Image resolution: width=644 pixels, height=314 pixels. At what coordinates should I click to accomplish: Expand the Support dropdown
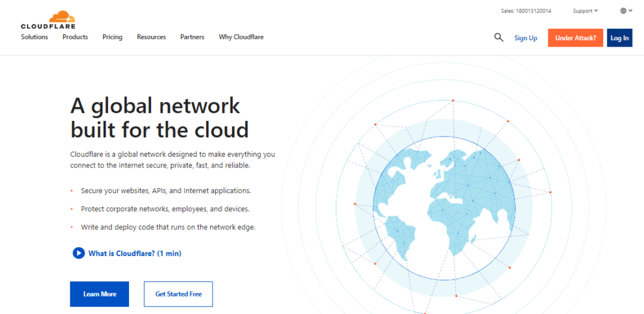pyautogui.click(x=585, y=11)
